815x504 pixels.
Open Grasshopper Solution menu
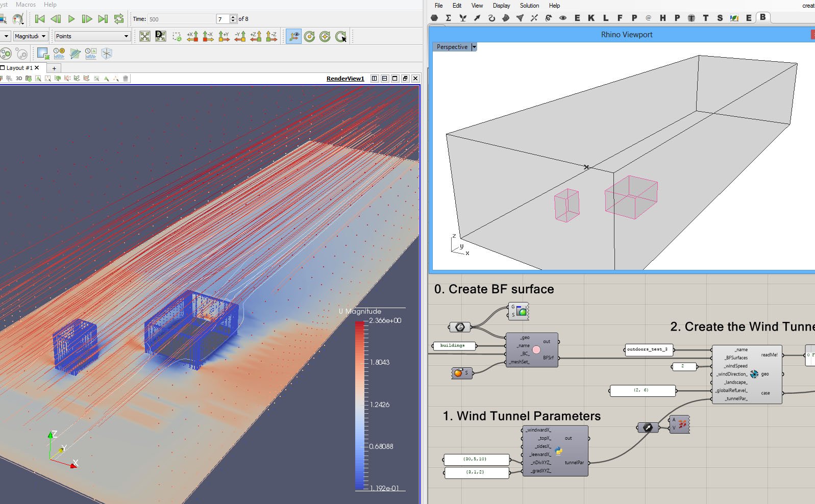pyautogui.click(x=529, y=6)
